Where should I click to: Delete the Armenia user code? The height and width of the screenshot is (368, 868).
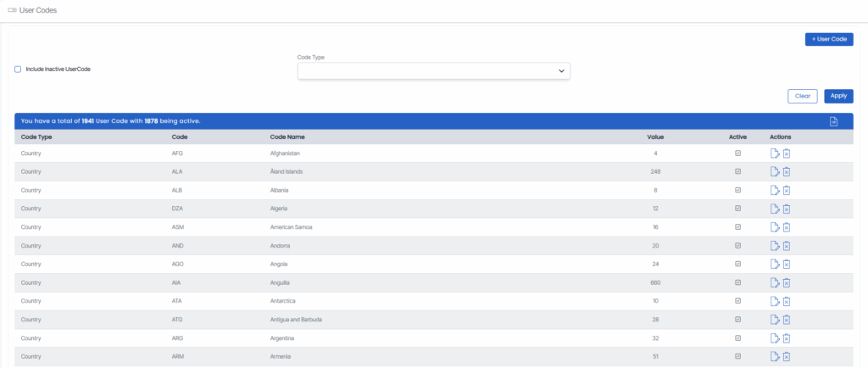point(787,356)
